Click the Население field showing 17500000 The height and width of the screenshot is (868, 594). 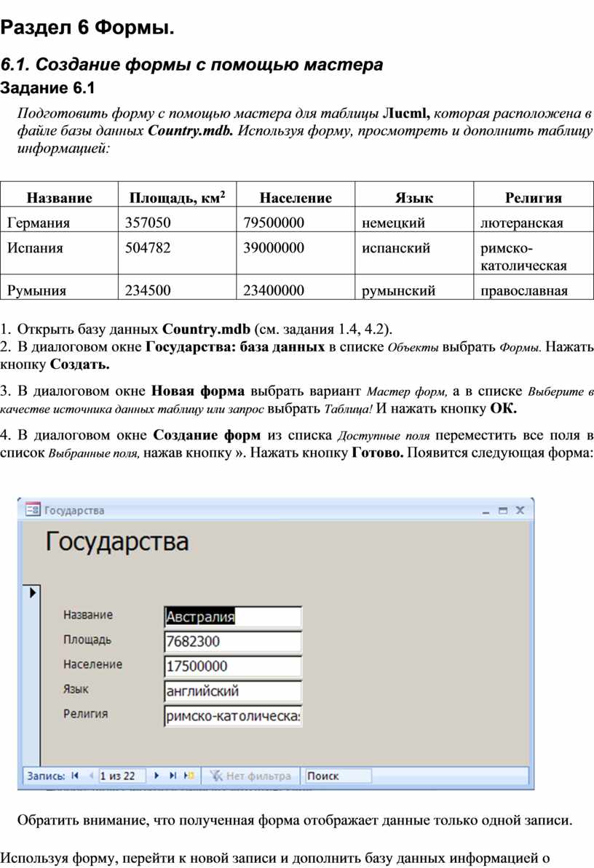click(x=233, y=666)
